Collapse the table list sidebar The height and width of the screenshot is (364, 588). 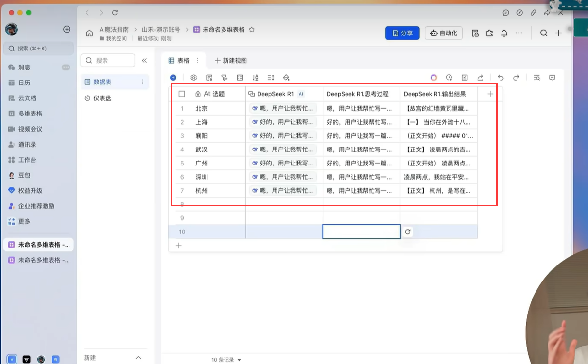pyautogui.click(x=144, y=61)
